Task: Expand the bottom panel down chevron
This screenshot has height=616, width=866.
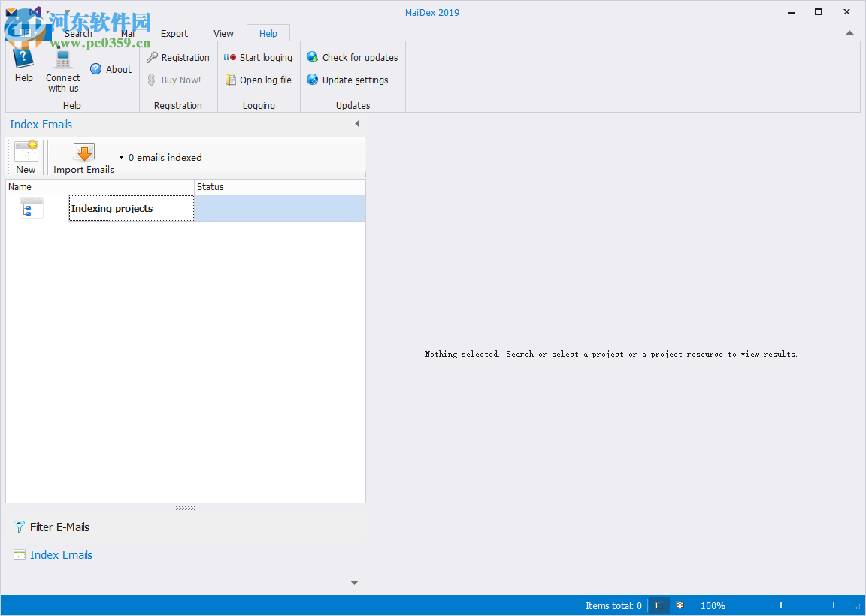Action: (354, 582)
